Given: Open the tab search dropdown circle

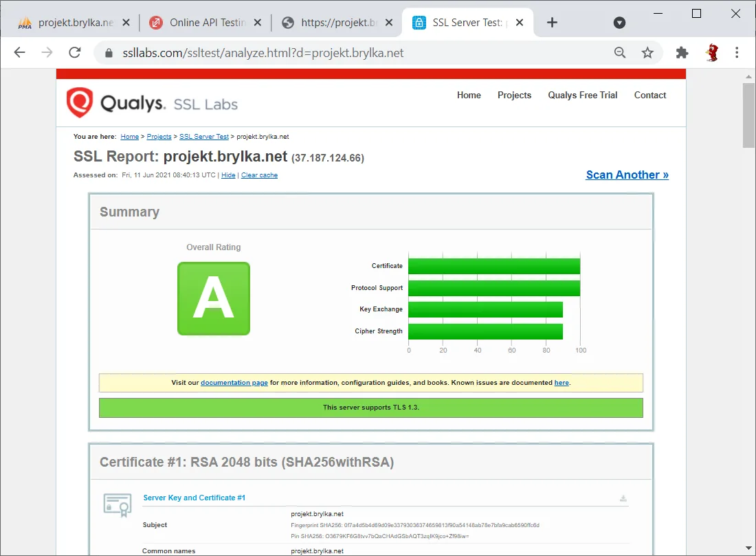Looking at the screenshot, I should tap(619, 23).
